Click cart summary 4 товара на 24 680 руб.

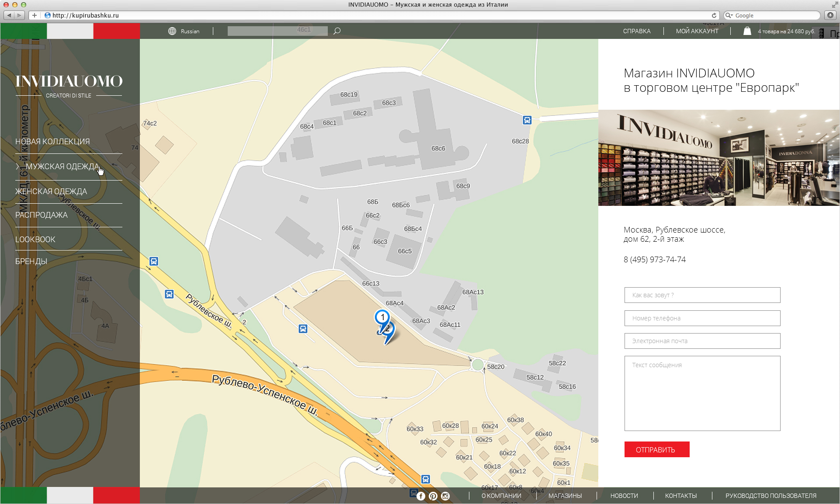(x=786, y=31)
